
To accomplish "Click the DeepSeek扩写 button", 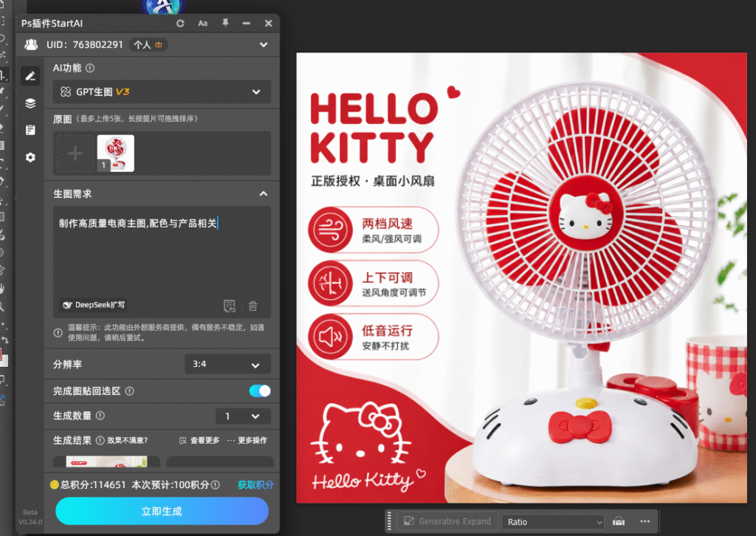I will click(x=92, y=305).
